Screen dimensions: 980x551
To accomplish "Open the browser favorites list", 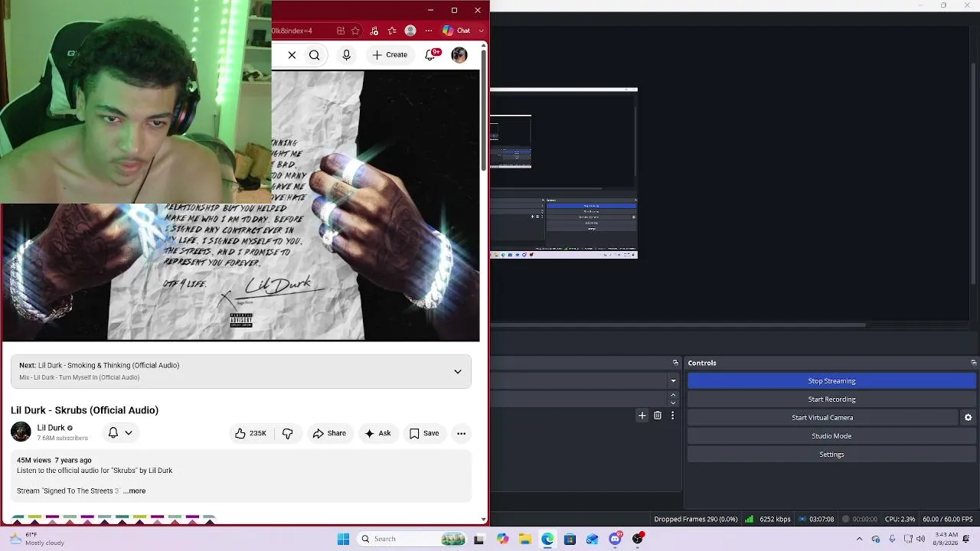I will tap(392, 31).
